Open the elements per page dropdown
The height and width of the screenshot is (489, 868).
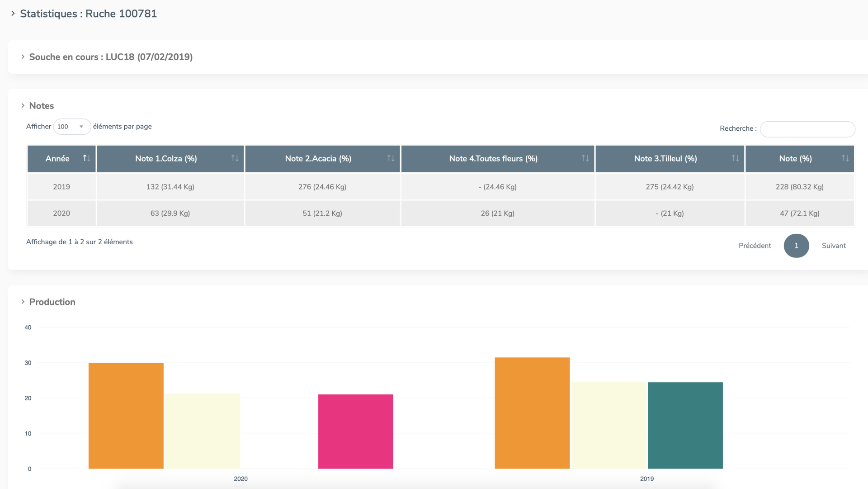[x=71, y=127]
